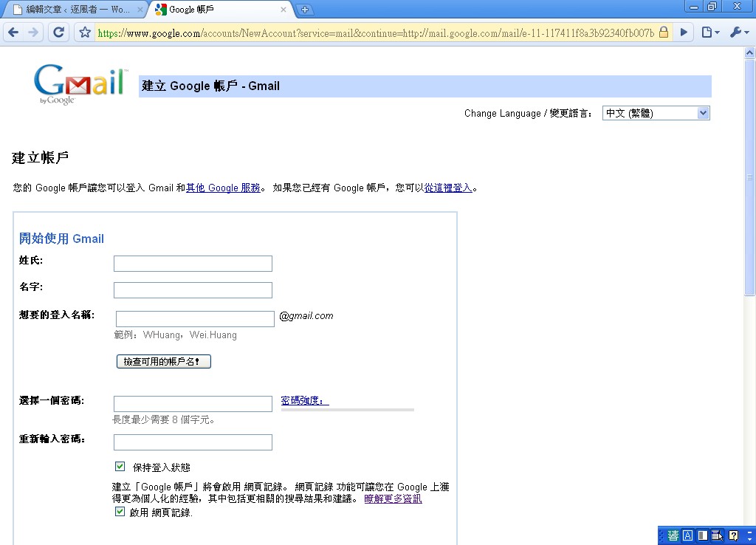
Task: Click the @gmail.com suffix text
Action: coord(306,316)
